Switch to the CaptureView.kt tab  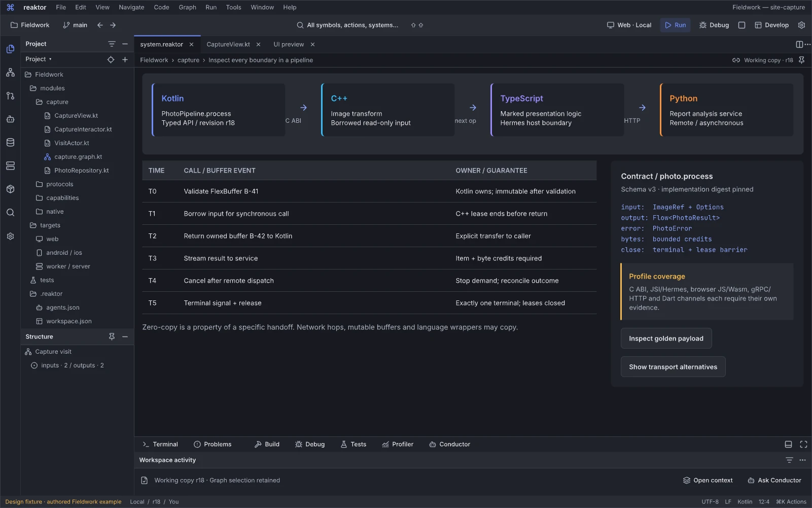(x=228, y=44)
